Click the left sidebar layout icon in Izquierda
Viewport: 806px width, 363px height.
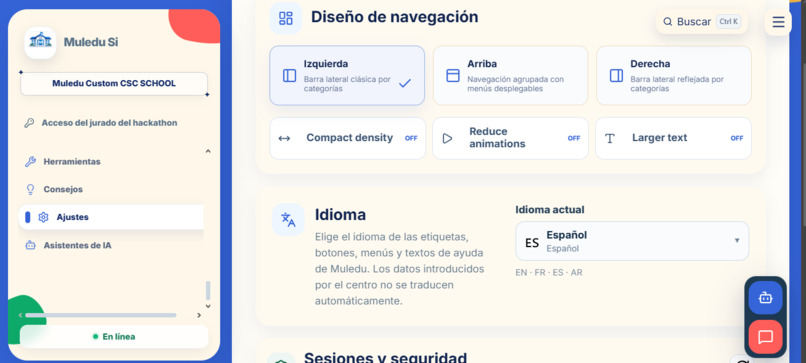click(x=289, y=76)
